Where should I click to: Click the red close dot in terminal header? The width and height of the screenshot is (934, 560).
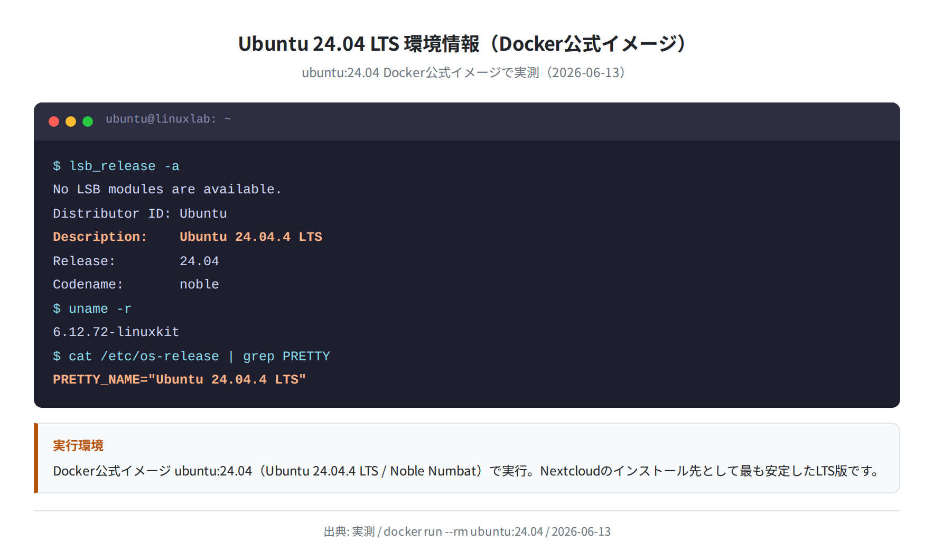[54, 122]
